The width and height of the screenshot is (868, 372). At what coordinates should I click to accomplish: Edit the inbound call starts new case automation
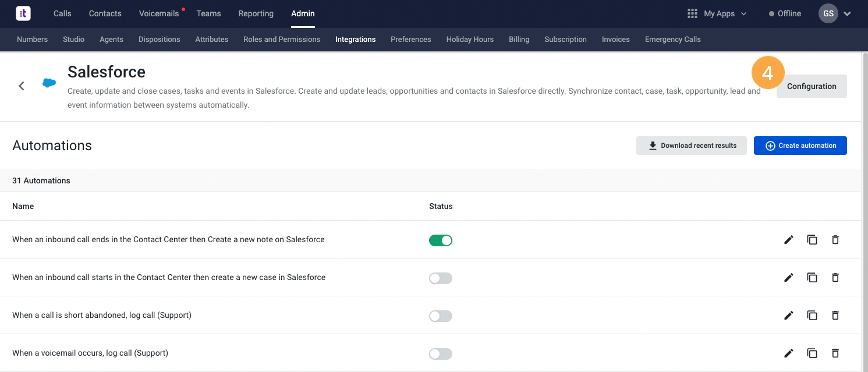pyautogui.click(x=789, y=278)
